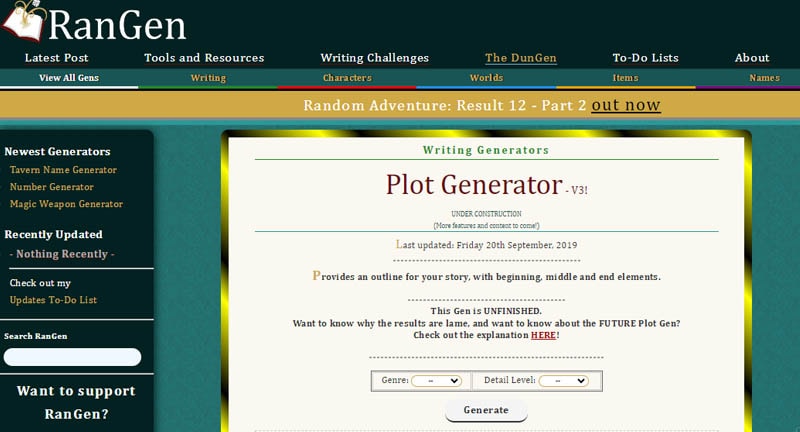Click the '- Nothing Recently -' text

point(62,254)
